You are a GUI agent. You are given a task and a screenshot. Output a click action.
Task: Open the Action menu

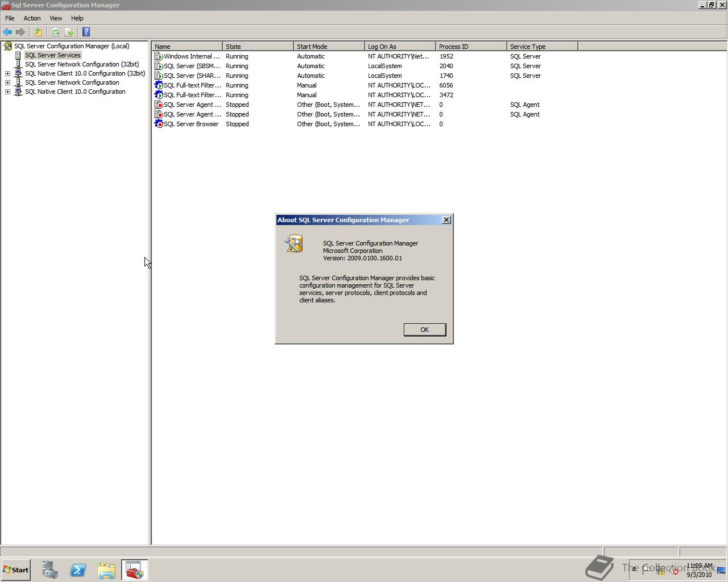pos(32,18)
